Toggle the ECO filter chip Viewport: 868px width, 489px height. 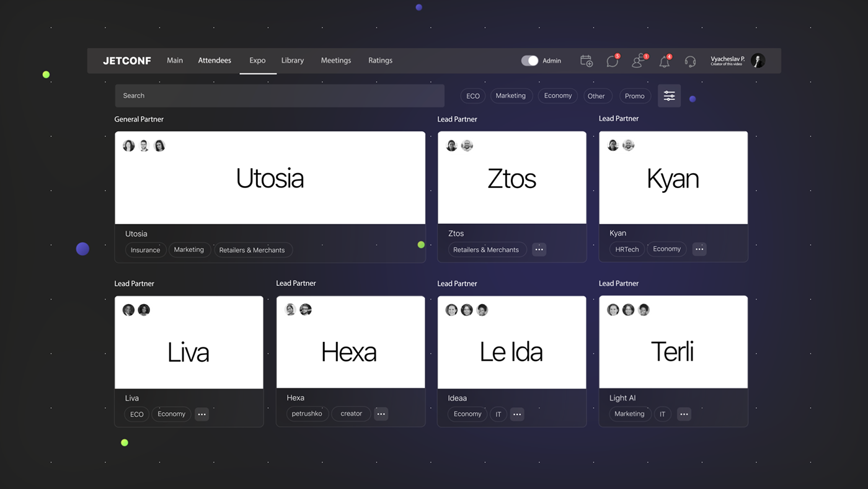473,96
